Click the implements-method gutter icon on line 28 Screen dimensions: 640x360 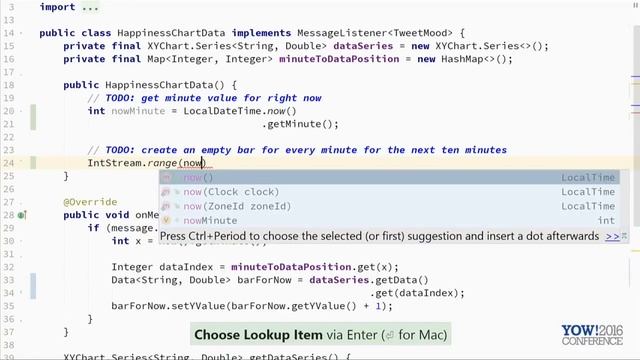tap(22, 215)
